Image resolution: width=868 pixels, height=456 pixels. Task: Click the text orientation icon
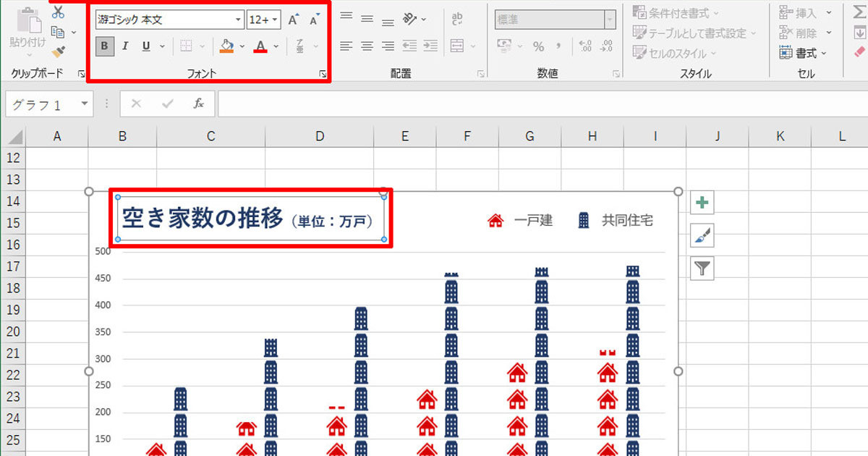pyautogui.click(x=410, y=18)
